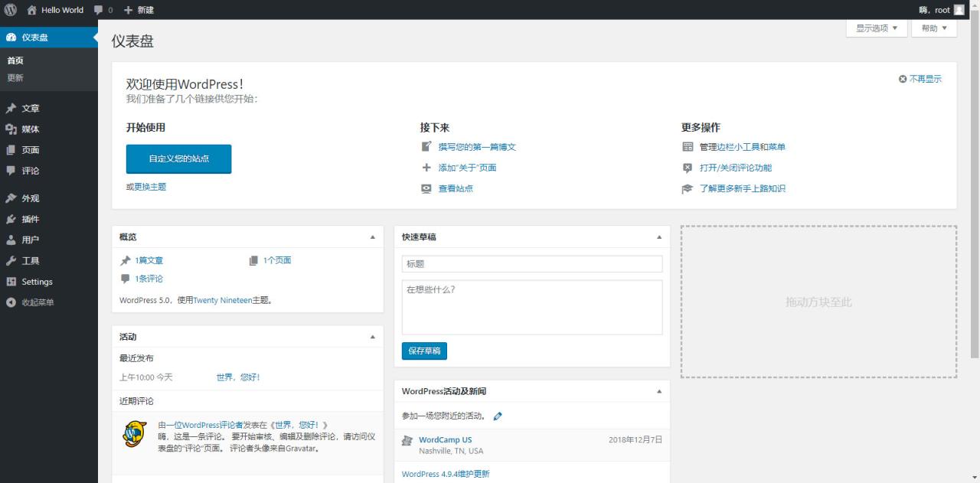Click the home icon beside Hello World

[x=31, y=10]
